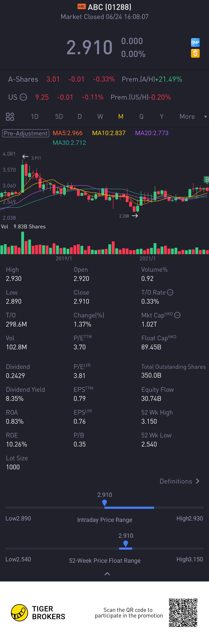Screen dimensions: 209x644
Task: Tap the info icon next to US
Action: click(23, 97)
